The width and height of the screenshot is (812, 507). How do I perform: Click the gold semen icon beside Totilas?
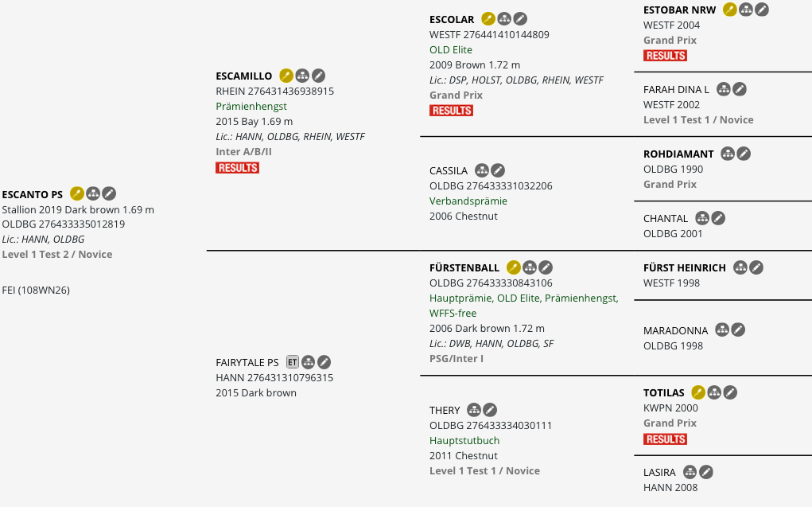click(698, 392)
